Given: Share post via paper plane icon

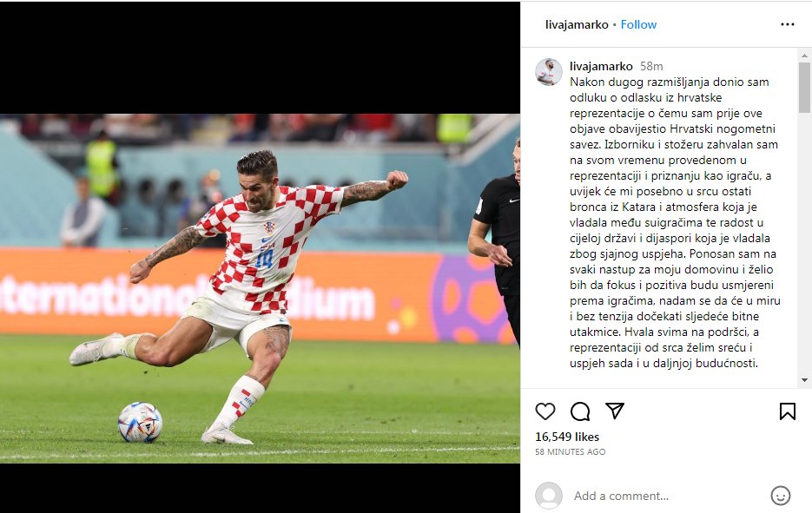Looking at the screenshot, I should pos(615,411).
